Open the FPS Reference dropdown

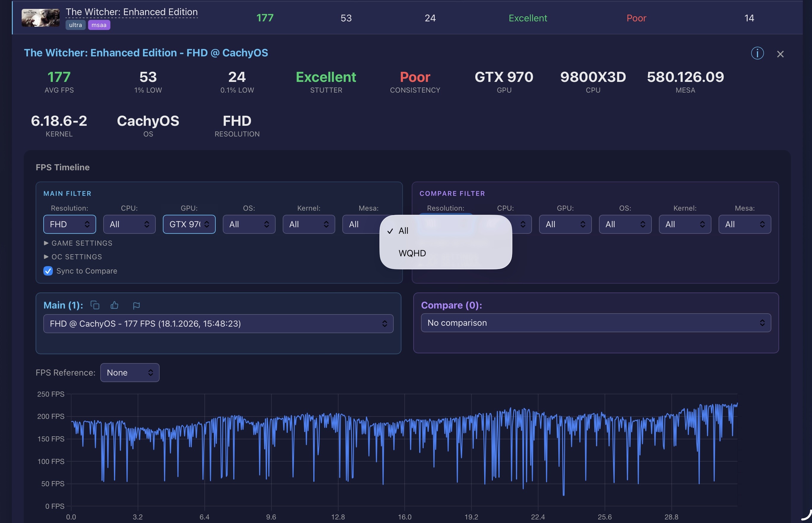(130, 373)
